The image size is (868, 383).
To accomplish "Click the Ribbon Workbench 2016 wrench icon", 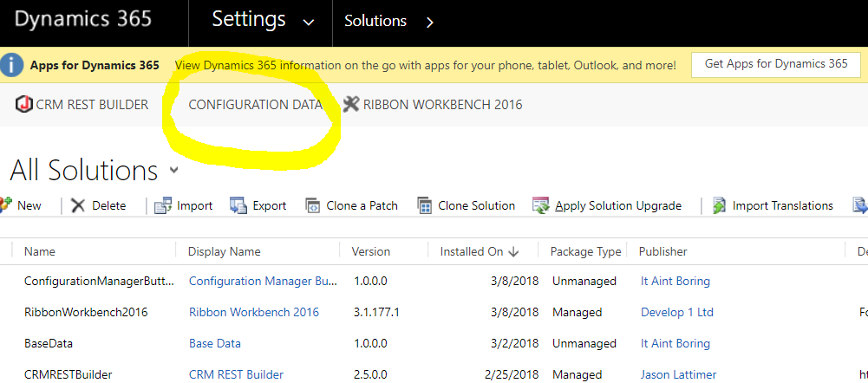I will (351, 104).
